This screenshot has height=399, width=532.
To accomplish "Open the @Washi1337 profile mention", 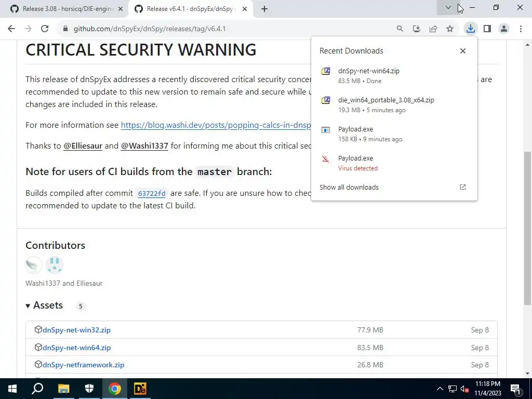I will coord(144,146).
